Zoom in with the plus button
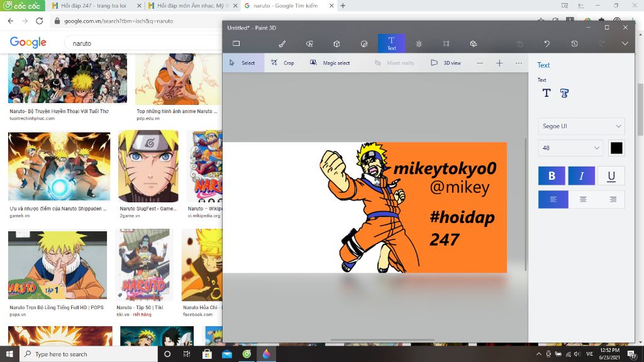 499,63
